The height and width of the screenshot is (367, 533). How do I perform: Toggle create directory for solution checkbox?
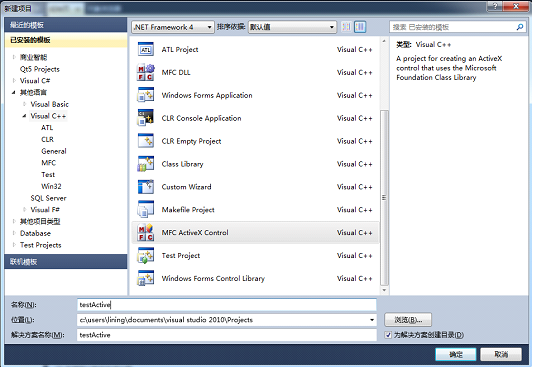pyautogui.click(x=388, y=335)
